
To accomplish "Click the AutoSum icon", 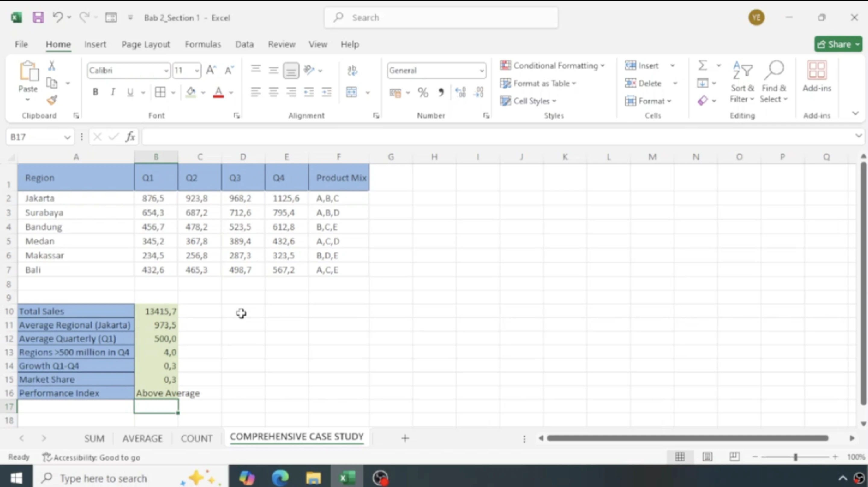I will point(702,65).
